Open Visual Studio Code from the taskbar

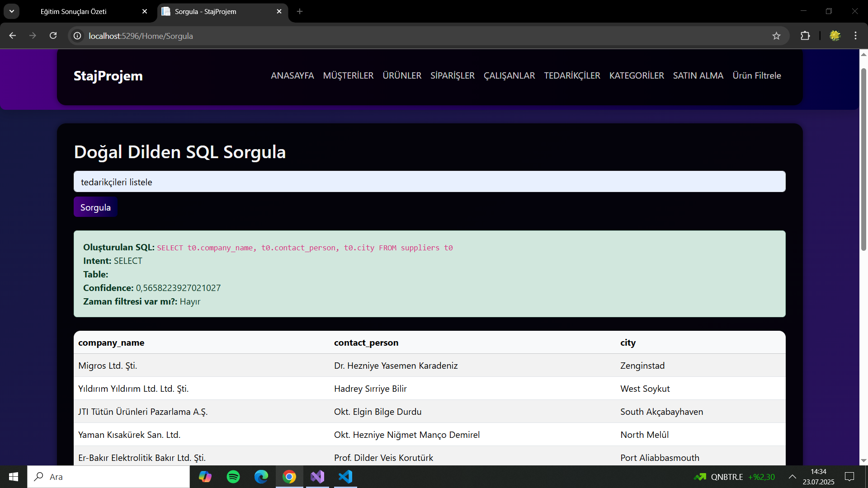(345, 477)
